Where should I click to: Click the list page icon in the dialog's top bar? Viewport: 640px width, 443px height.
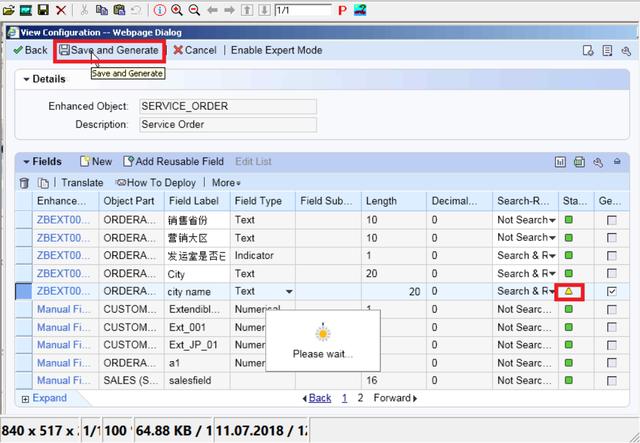coord(607,51)
